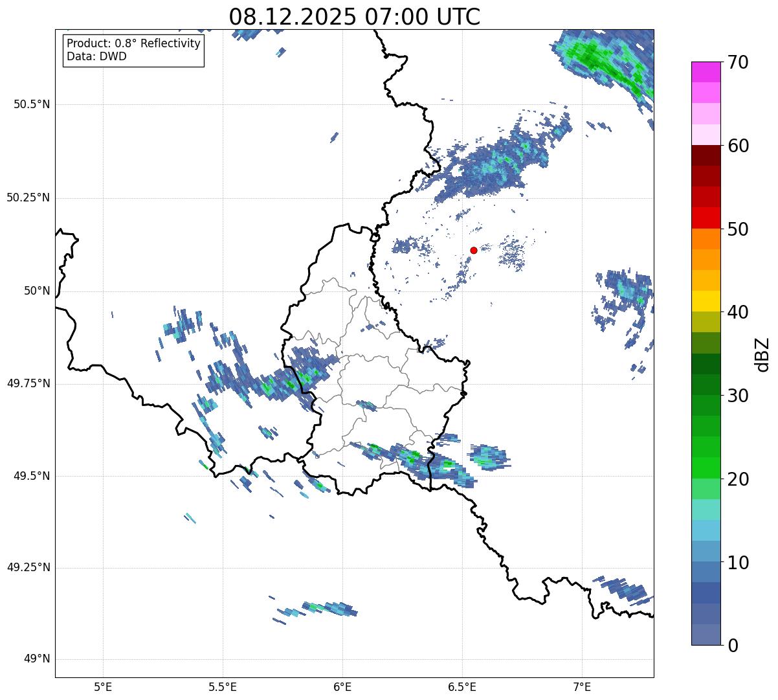The height and width of the screenshot is (700, 778).
Task: Click the '6.5°E' longitude label
Action: [x=462, y=688]
